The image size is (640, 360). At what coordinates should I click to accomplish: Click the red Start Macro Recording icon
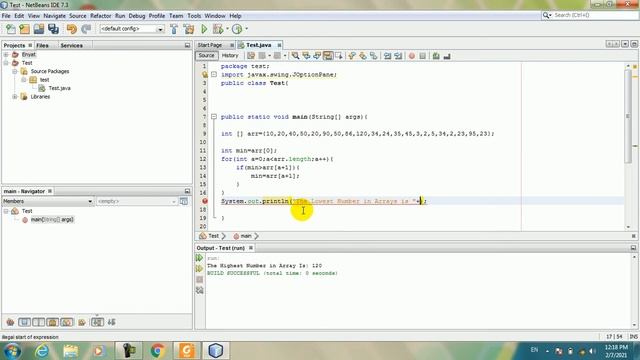point(412,56)
